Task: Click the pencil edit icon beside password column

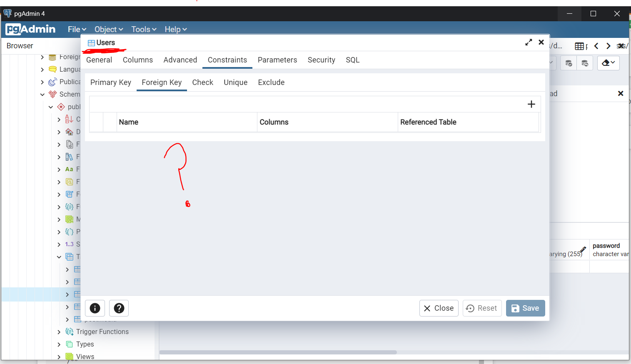Action: [583, 249]
